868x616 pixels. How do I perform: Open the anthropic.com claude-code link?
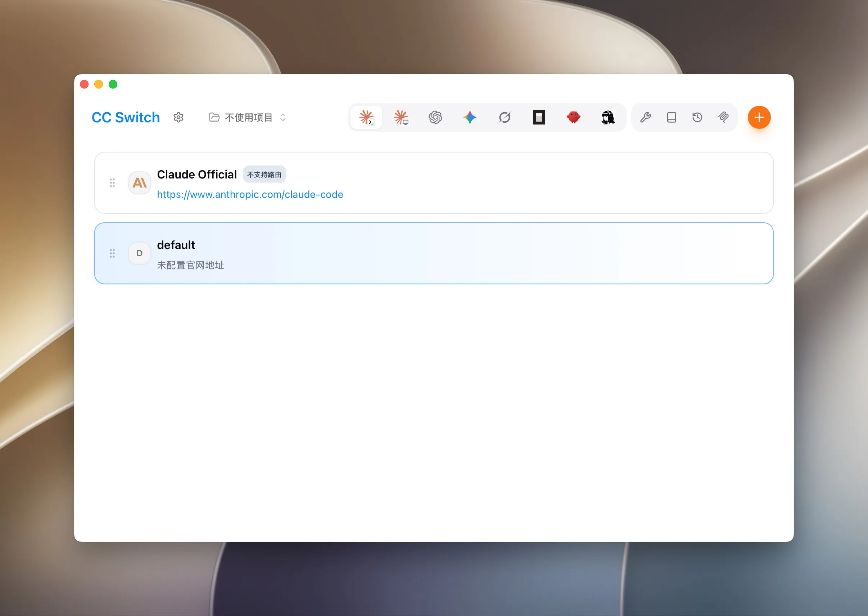[250, 194]
